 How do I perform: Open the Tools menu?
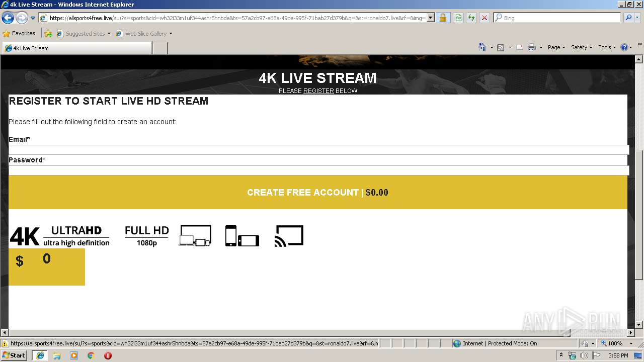point(607,47)
